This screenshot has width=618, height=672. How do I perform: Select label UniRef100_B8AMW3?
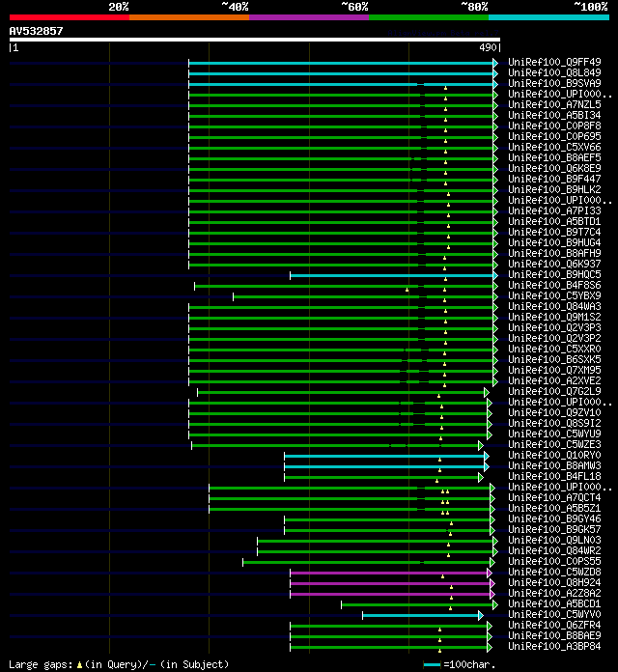coord(554,465)
